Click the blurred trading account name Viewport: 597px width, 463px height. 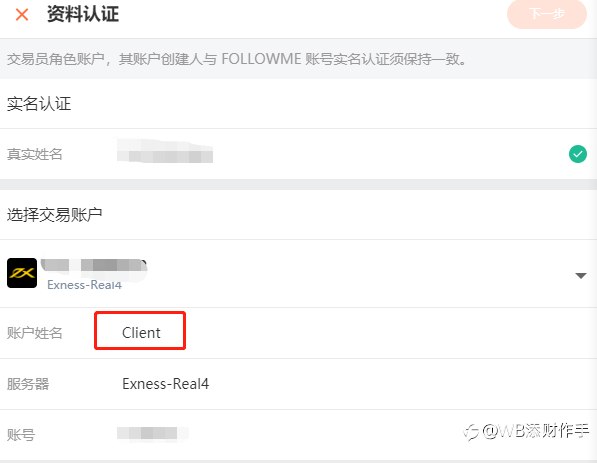(94, 265)
